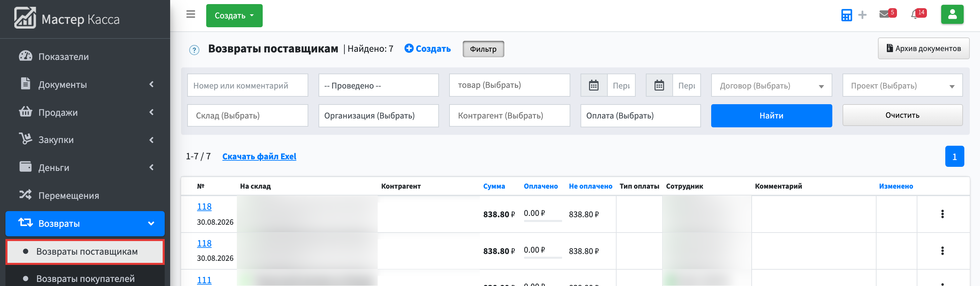Open actions menu for second 118 row
The width and height of the screenshot is (980, 286).
click(x=942, y=251)
